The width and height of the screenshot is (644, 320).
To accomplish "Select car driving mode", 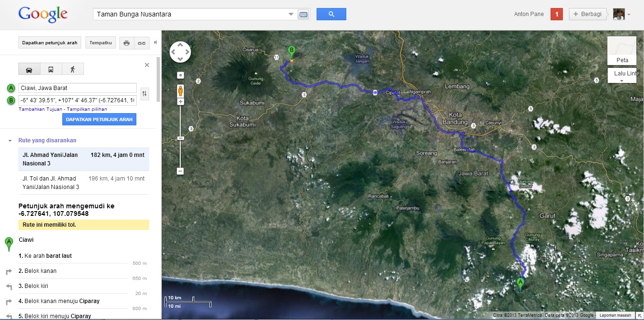I will click(29, 69).
